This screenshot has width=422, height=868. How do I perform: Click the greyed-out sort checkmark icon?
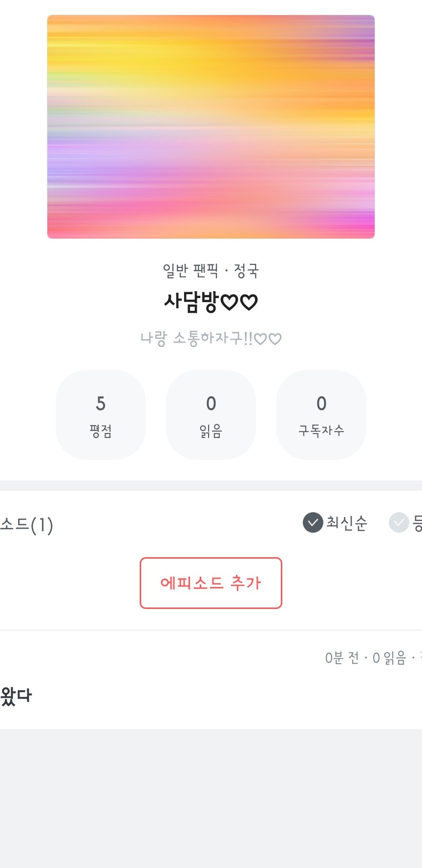pyautogui.click(x=399, y=522)
